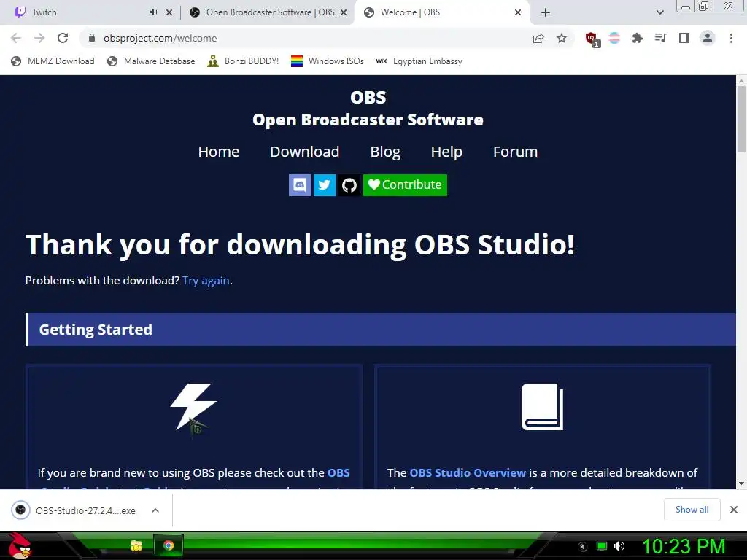The height and width of the screenshot is (560, 747).
Task: Go to the Home nav item
Action: click(219, 152)
